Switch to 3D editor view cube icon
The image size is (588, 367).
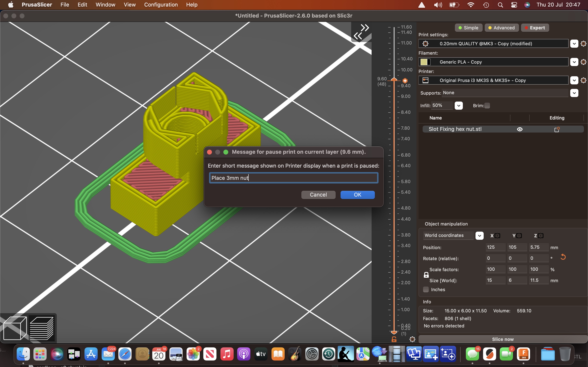click(x=15, y=328)
